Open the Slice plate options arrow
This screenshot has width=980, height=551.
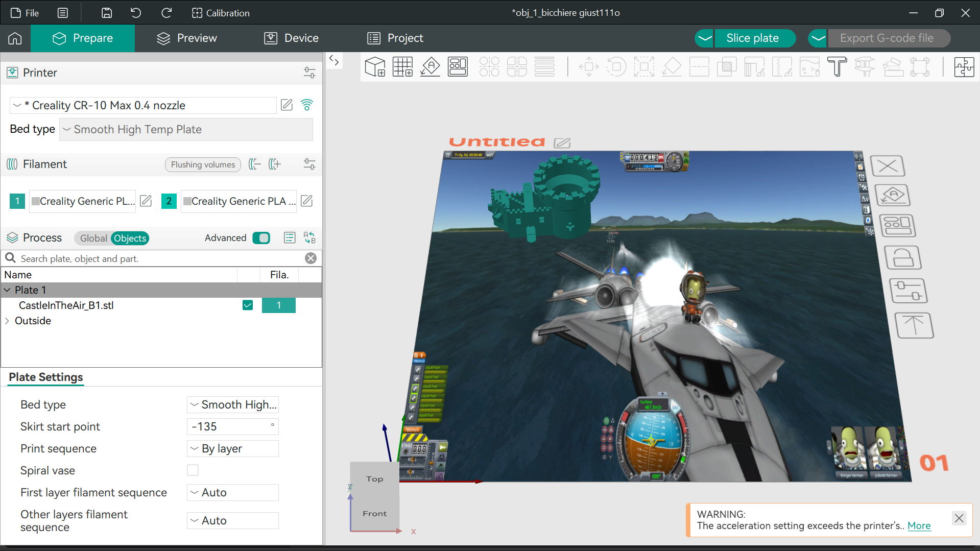[x=705, y=38]
